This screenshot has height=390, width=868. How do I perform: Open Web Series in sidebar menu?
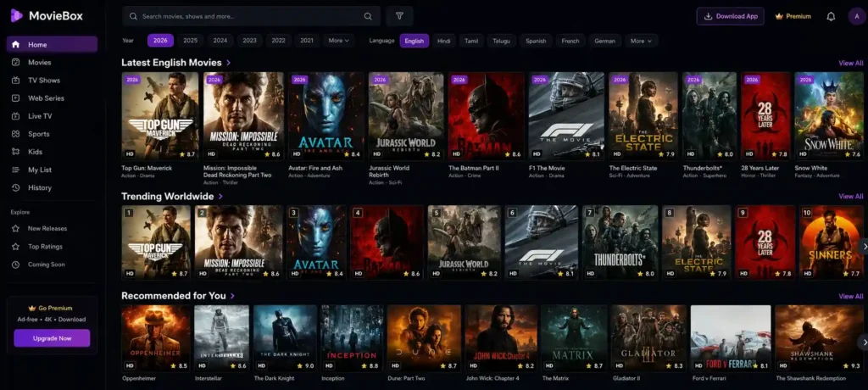coord(52,98)
